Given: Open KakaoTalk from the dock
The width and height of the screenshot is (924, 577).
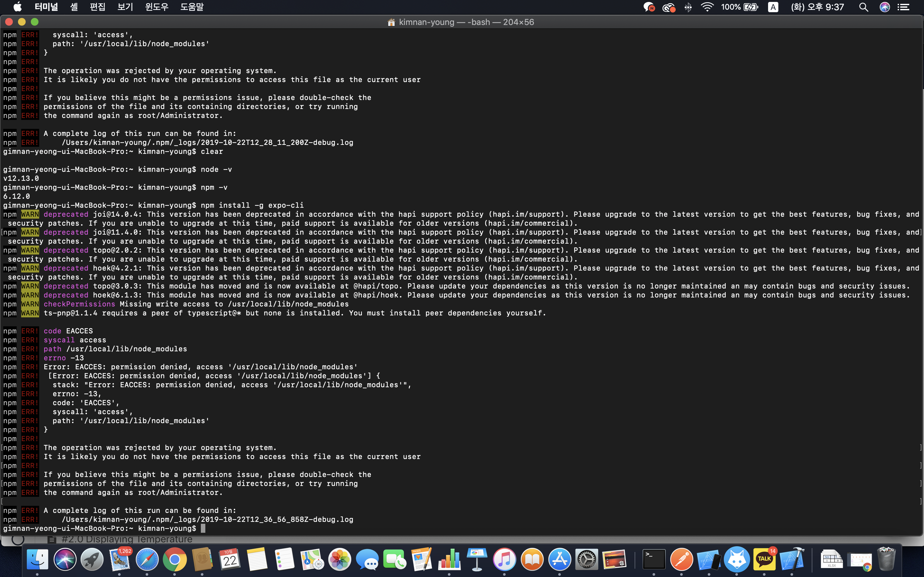Looking at the screenshot, I should point(764,559).
